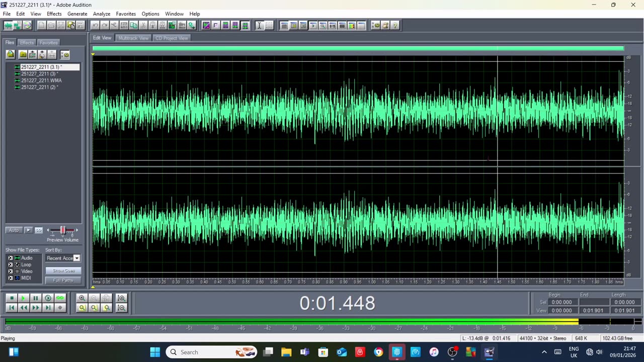
Task: Switch to the Multitrack View tab
Action: coord(133,38)
